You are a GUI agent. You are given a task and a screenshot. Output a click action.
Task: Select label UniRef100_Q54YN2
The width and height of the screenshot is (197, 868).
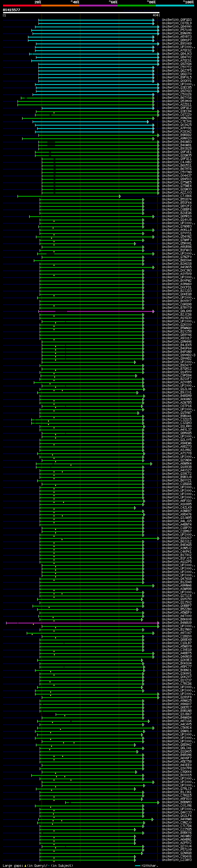click(177, 236)
